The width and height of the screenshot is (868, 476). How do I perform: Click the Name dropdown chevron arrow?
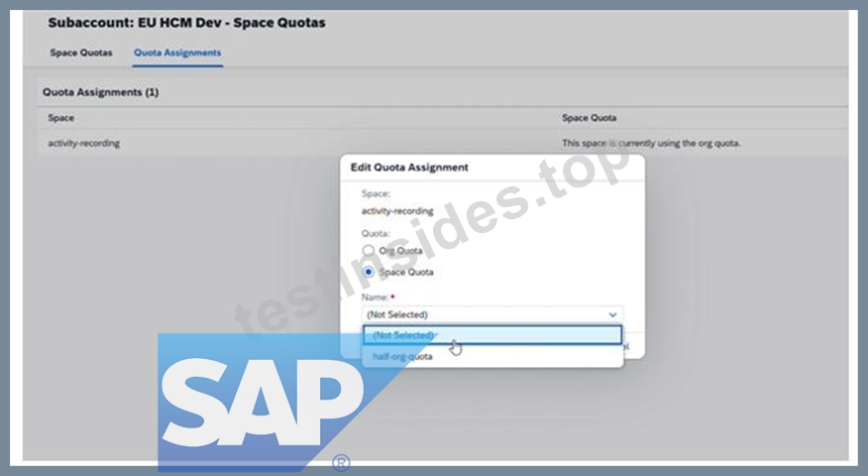(612, 314)
